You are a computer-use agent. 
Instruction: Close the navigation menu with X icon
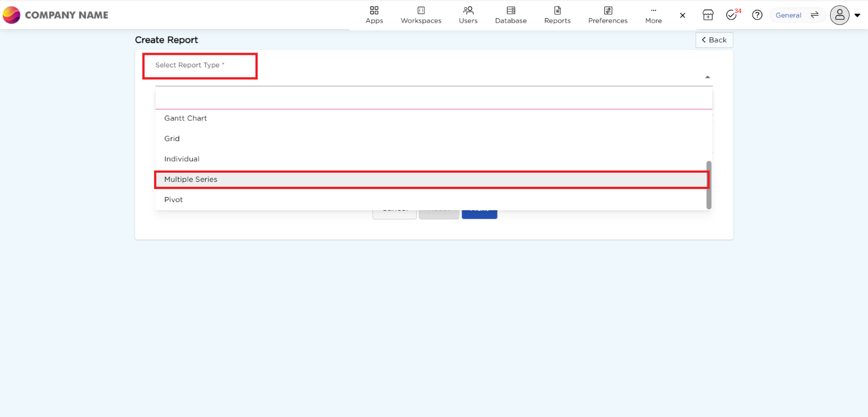(682, 15)
